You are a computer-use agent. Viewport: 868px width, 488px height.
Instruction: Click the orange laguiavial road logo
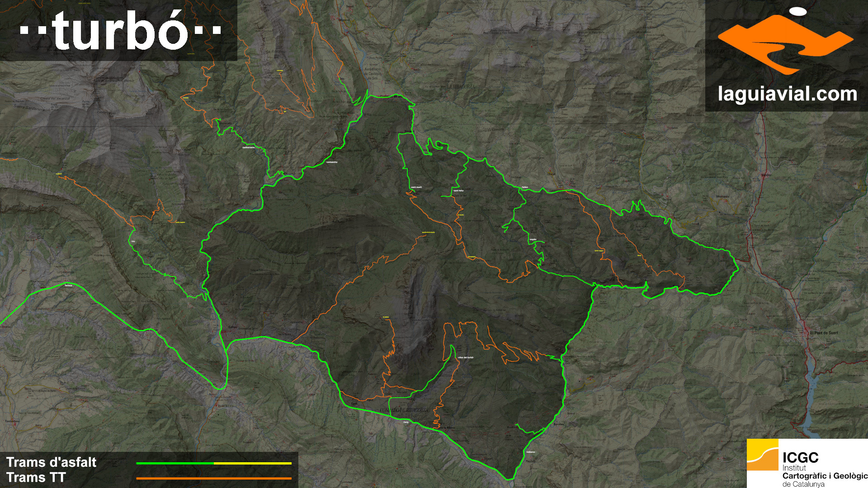[786, 44]
